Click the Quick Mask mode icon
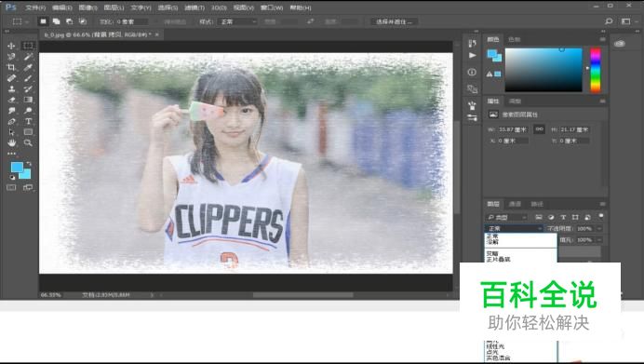 [11, 187]
